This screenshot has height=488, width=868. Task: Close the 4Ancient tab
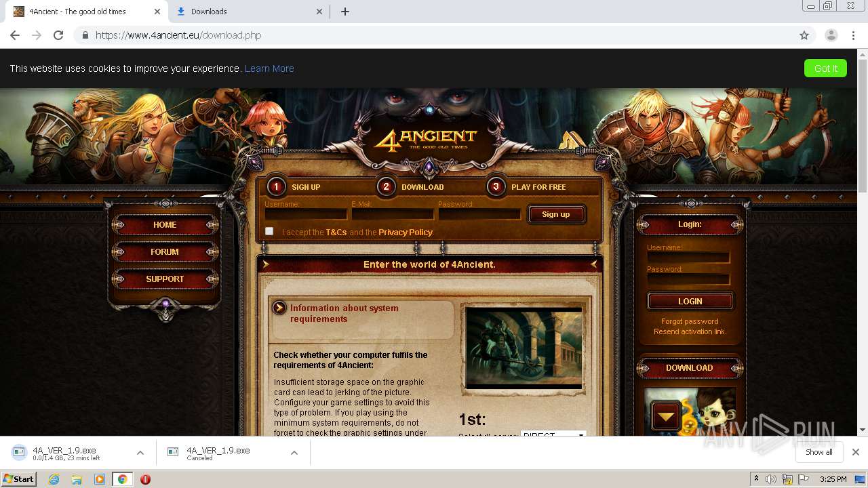tap(157, 12)
